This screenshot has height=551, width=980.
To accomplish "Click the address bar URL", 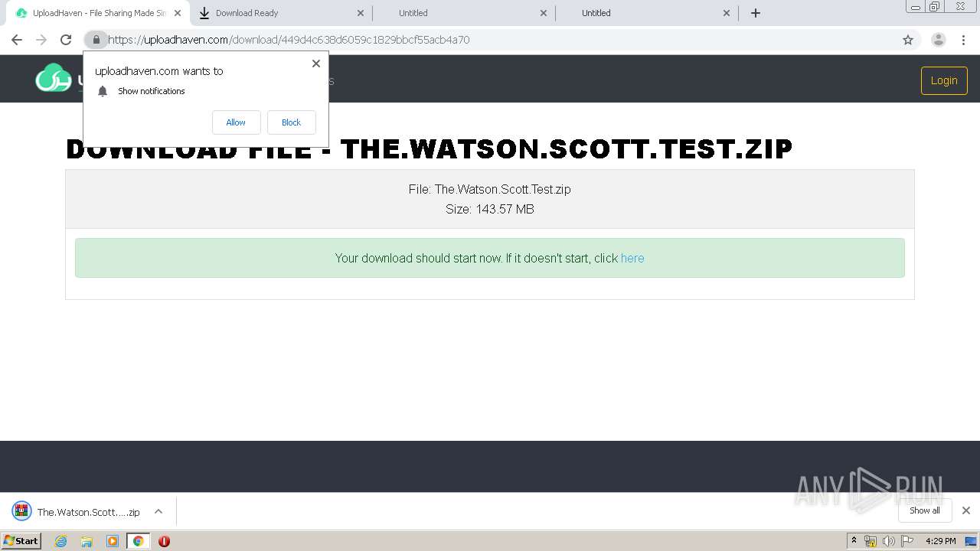I will tap(289, 40).
